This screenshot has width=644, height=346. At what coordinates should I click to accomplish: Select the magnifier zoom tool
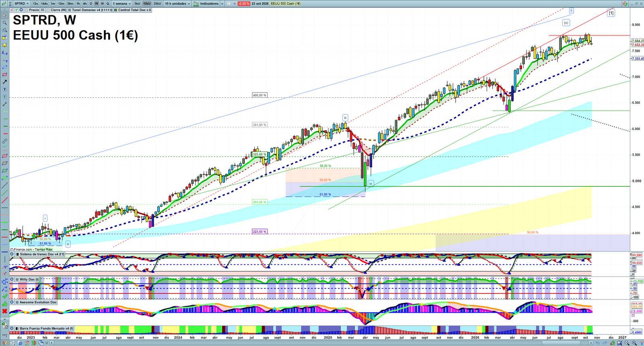(4, 23)
